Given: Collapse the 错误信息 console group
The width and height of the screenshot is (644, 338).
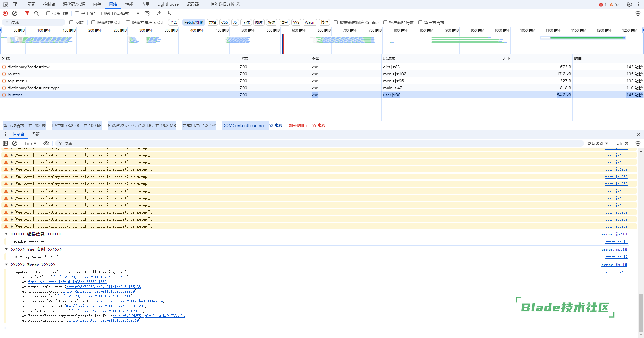Looking at the screenshot, I should click(6, 234).
